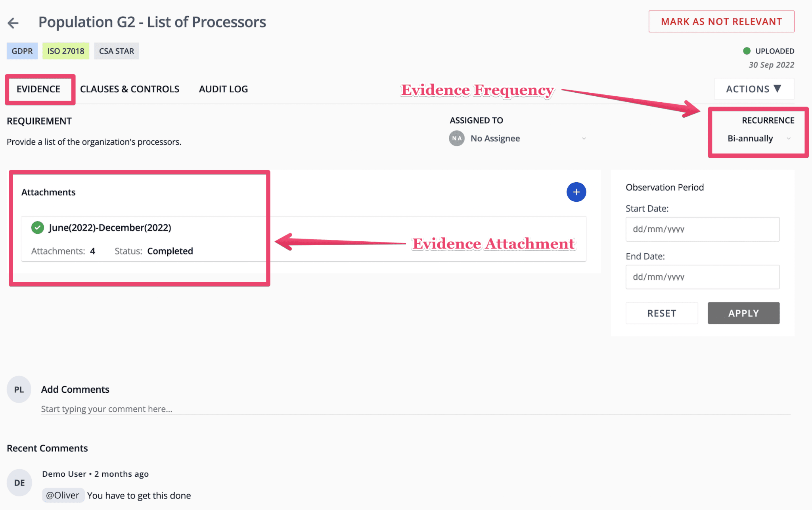
Task: Expand the No Assignee dropdown
Action: point(518,138)
